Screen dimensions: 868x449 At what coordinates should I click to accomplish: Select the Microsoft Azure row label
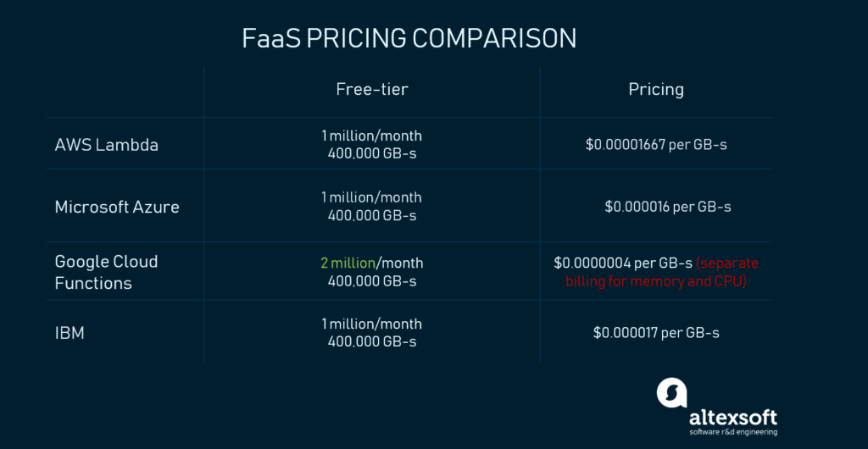pyautogui.click(x=117, y=207)
